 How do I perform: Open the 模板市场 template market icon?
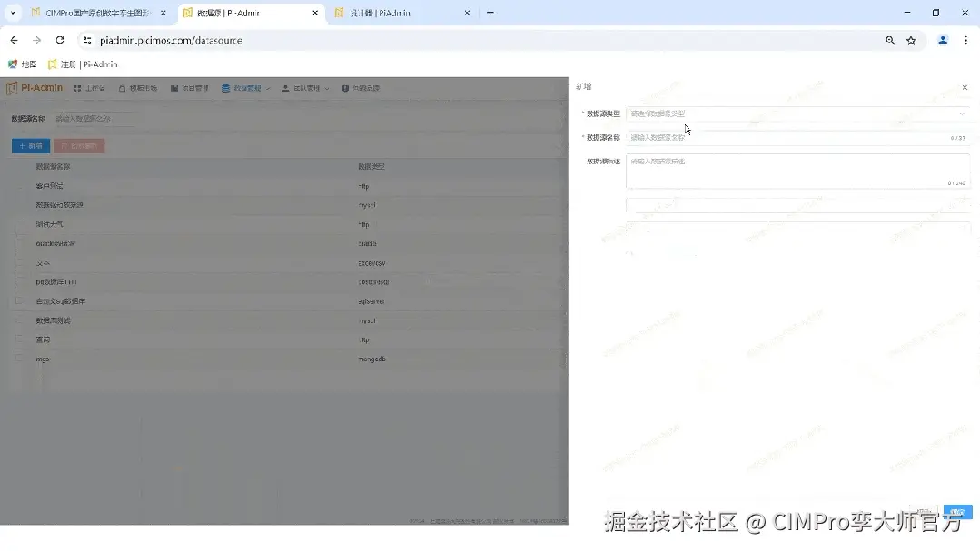click(x=121, y=88)
